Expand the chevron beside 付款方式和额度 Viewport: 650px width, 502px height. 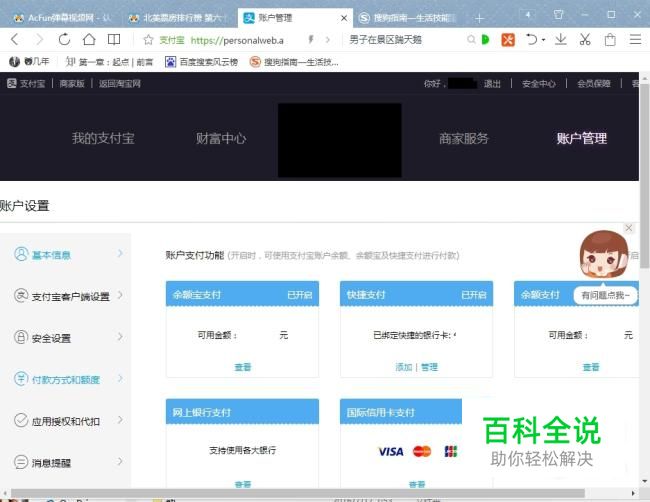pos(120,378)
